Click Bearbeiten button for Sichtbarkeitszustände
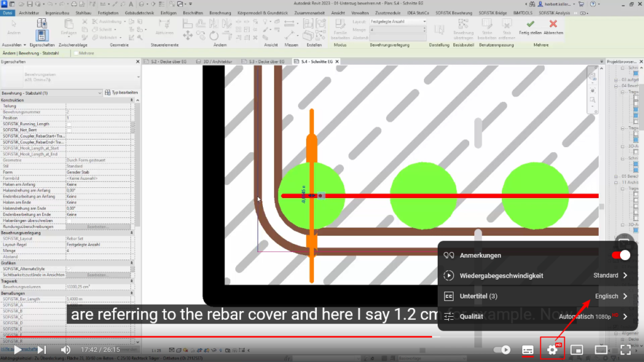This screenshot has height=362, width=644. (97, 275)
